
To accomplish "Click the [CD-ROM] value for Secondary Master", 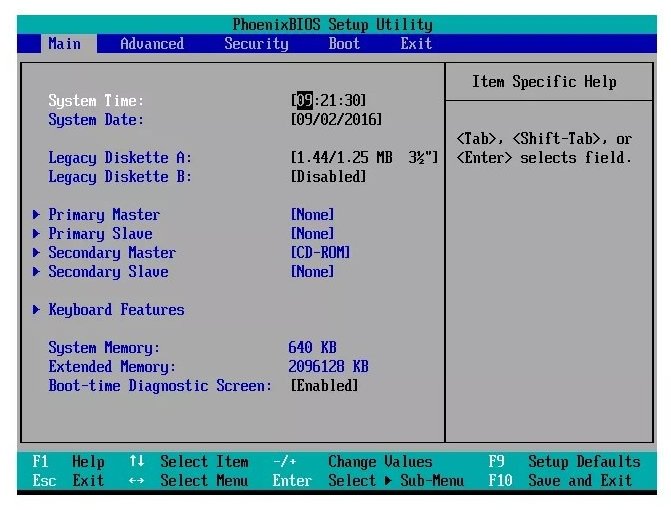I will click(320, 252).
